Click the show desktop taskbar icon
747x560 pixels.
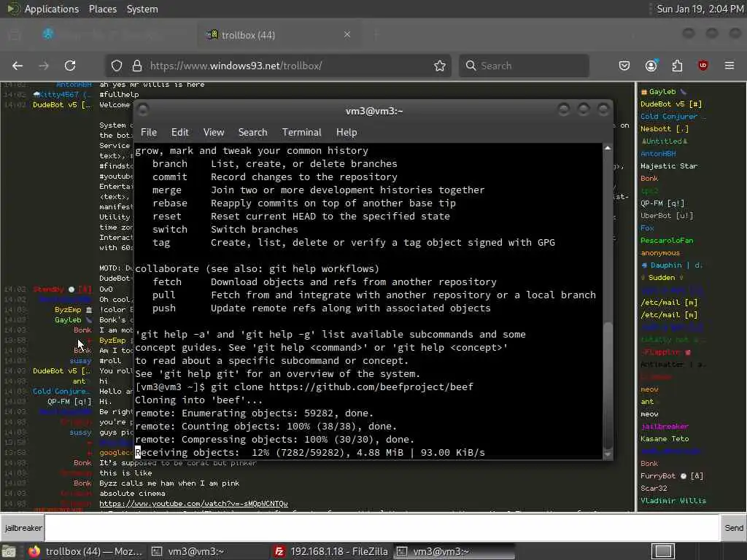[x=9, y=551]
